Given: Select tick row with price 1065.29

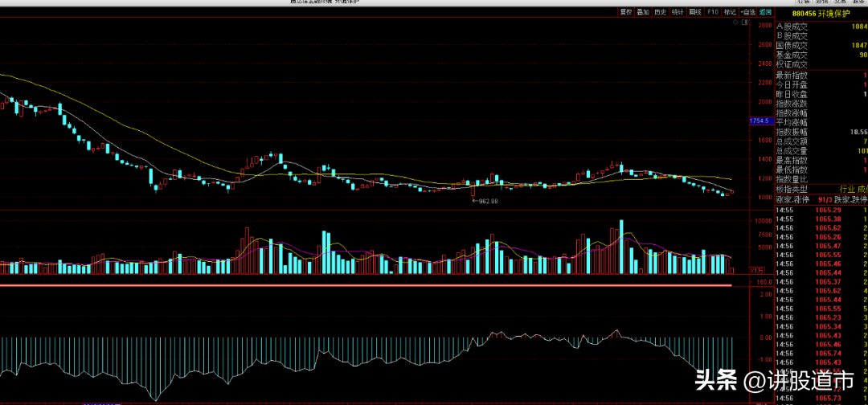Looking at the screenshot, I should click(x=821, y=211).
